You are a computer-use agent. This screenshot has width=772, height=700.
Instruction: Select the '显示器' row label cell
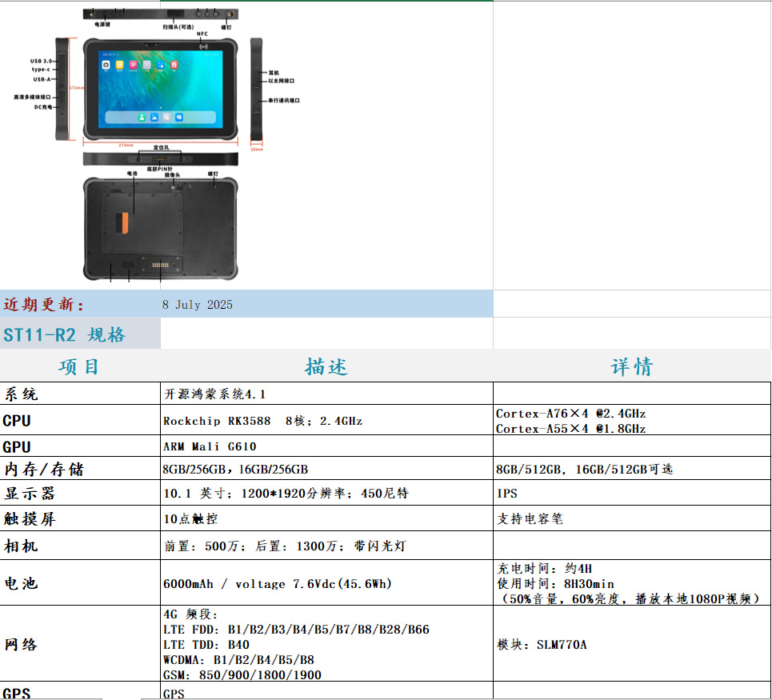click(x=80, y=493)
